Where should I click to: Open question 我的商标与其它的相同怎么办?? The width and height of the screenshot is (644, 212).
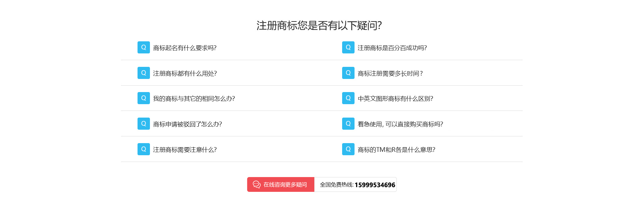[x=194, y=99]
